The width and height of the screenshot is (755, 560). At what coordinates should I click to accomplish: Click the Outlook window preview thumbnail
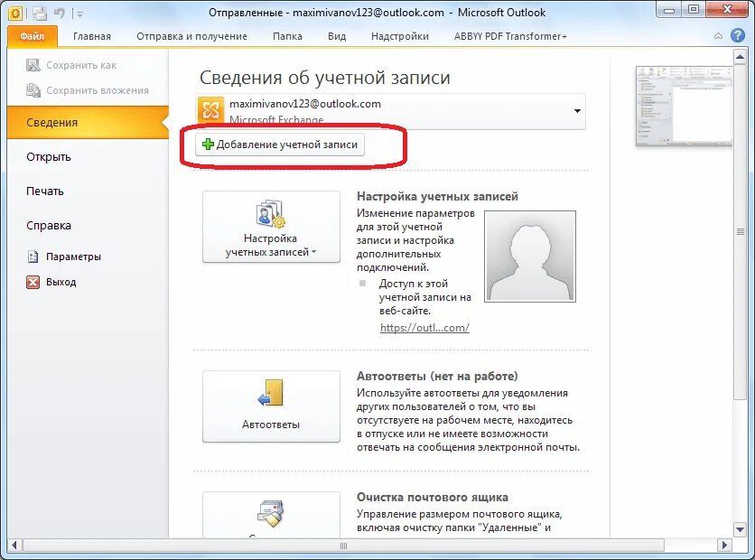click(x=684, y=106)
